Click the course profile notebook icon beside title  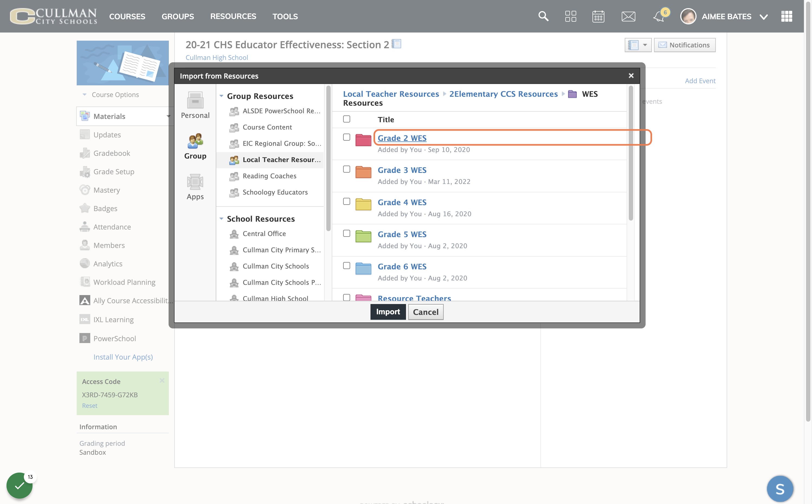tap(396, 44)
